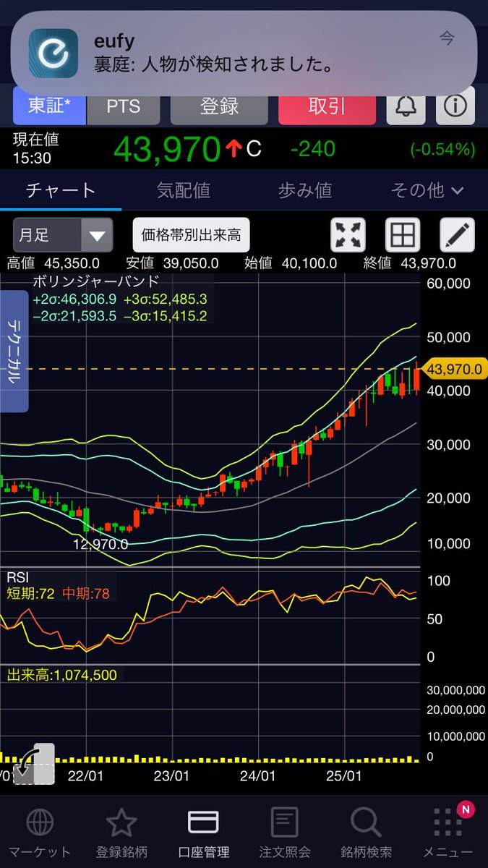Tap the RSI 中期:78 value
This screenshot has width=488, height=868.
tap(85, 595)
